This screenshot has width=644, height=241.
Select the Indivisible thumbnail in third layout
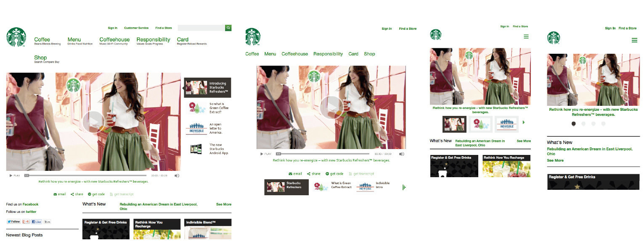coord(507,124)
